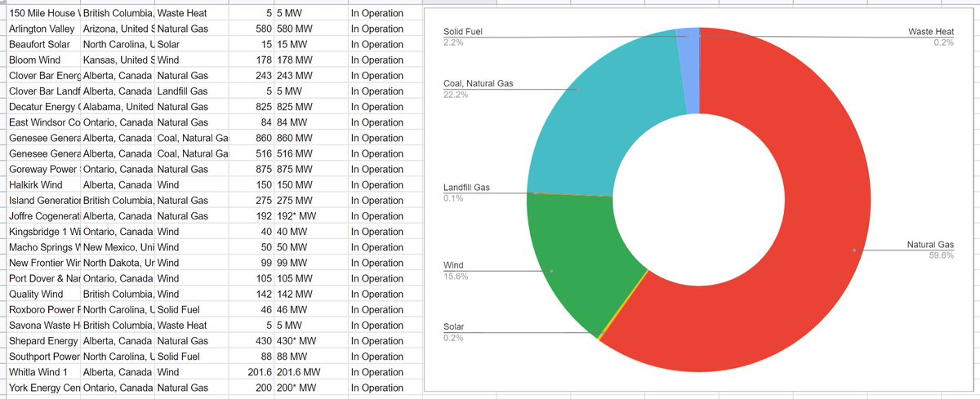The image size is (980, 399).
Task: Select the New Frontier Wind cell
Action: coord(42,263)
